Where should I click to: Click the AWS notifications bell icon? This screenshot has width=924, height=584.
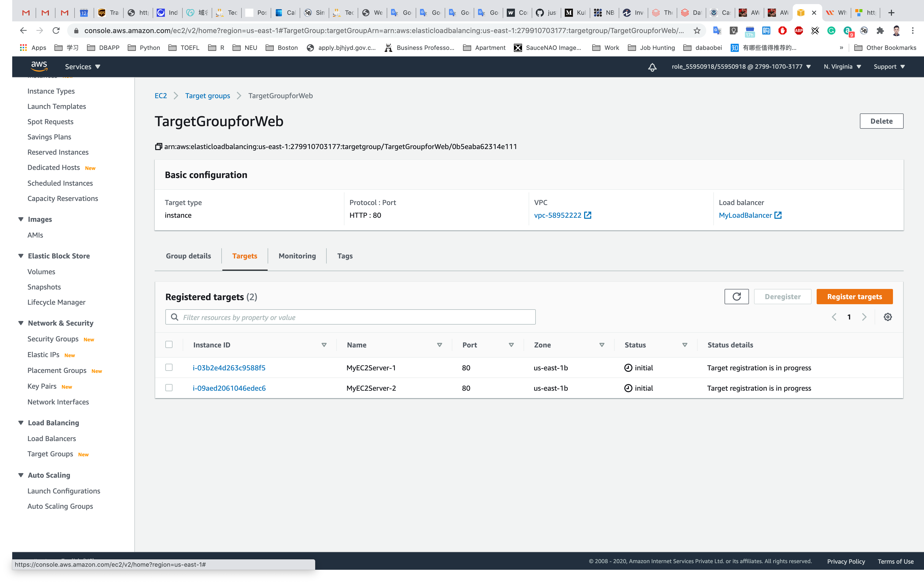pyautogui.click(x=652, y=67)
